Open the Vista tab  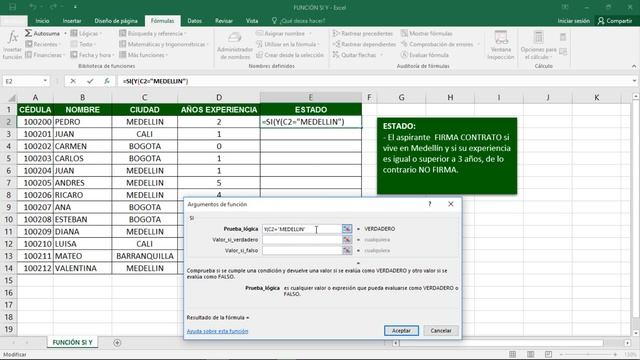click(x=251, y=21)
